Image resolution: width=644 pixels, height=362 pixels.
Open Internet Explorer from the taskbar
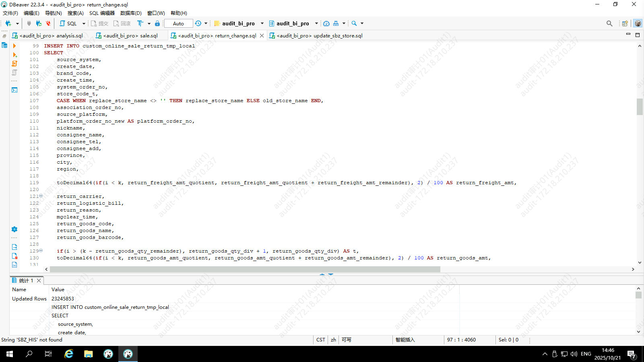pos(69,354)
